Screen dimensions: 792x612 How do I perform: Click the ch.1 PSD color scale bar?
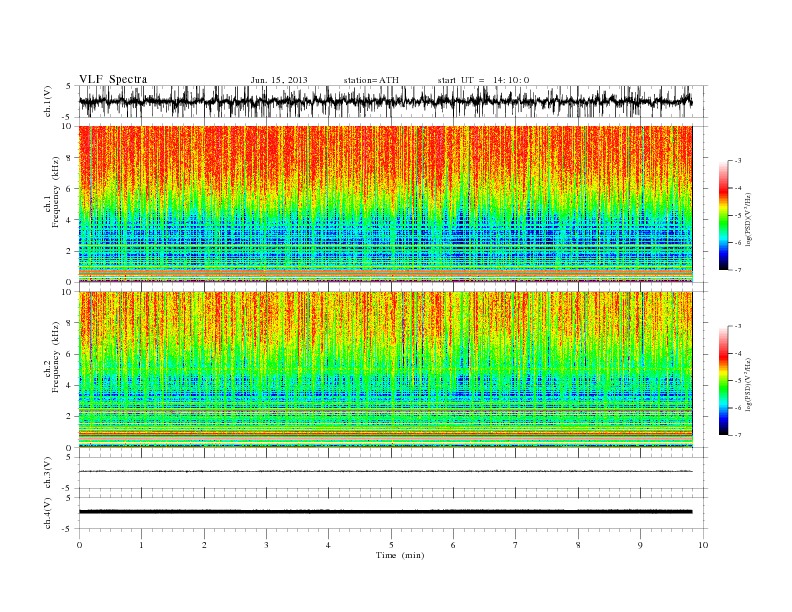[724, 215]
